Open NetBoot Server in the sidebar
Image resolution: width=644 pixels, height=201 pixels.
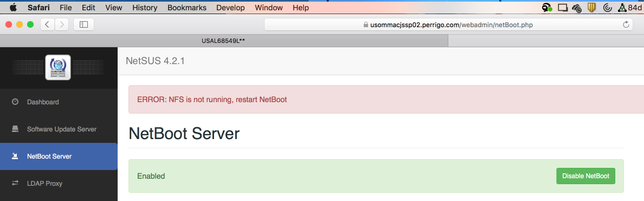pyautogui.click(x=59, y=156)
